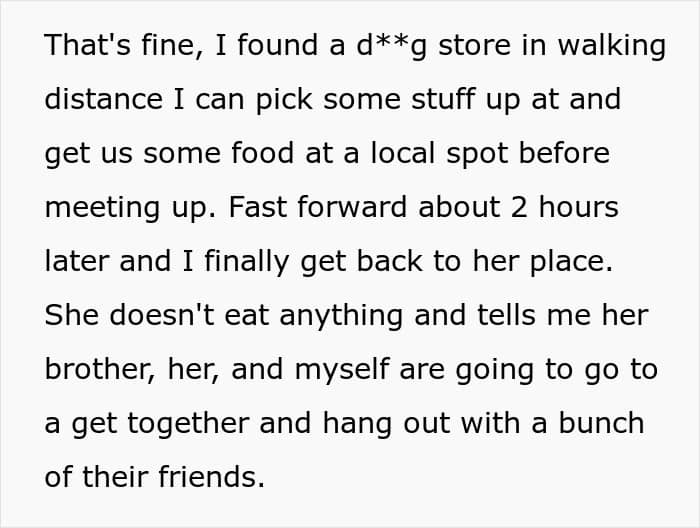The image size is (700, 528).
Task: Select the word "anything"
Action: coord(341,316)
